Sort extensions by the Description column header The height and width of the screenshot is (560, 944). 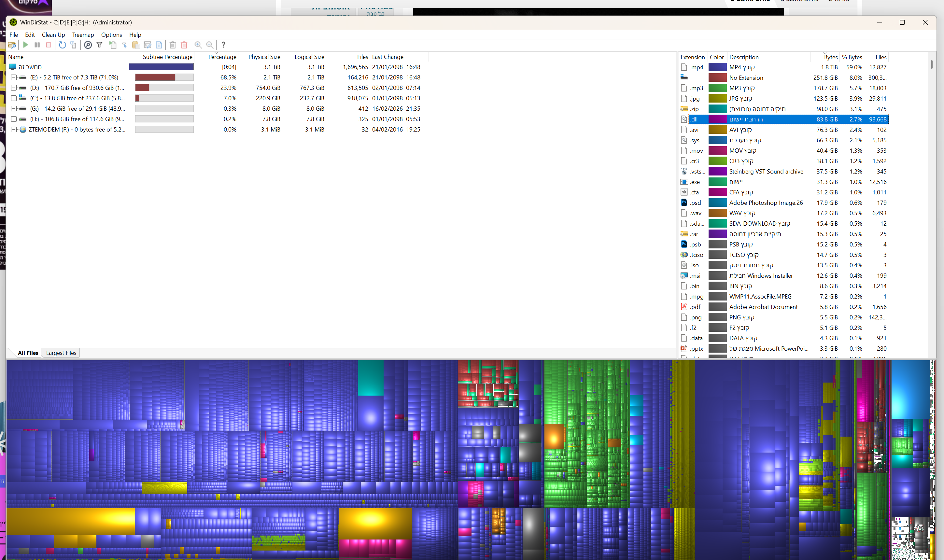[x=744, y=57]
